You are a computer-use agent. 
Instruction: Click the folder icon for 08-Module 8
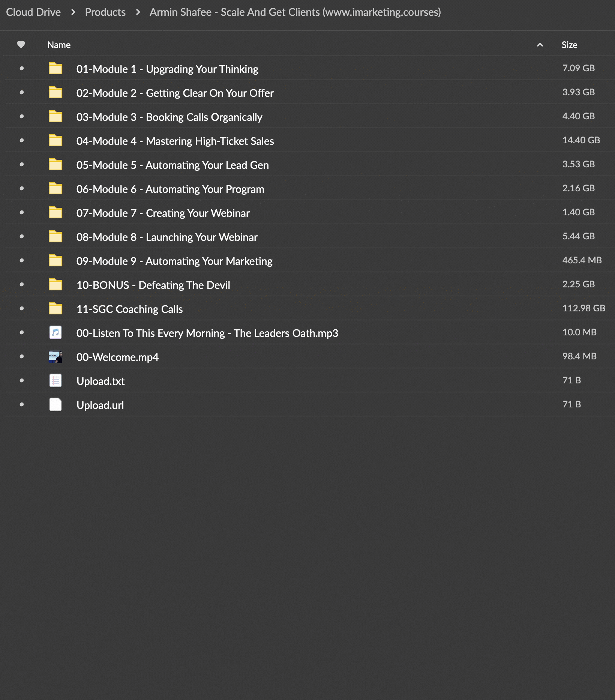tap(55, 237)
